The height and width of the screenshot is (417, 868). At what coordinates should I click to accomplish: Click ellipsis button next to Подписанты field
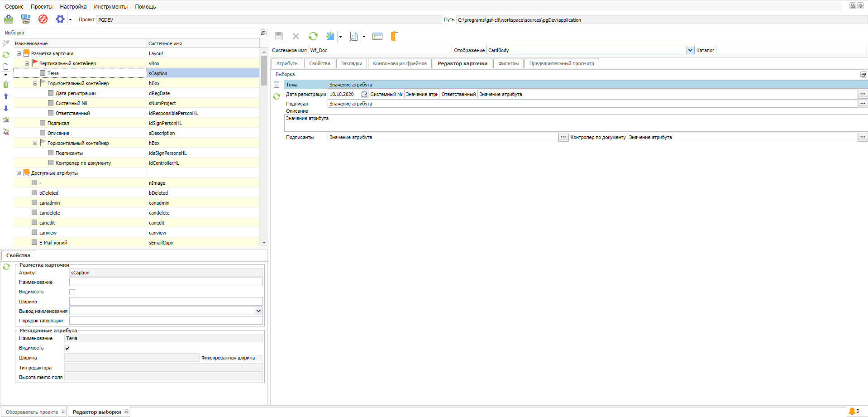click(x=563, y=137)
